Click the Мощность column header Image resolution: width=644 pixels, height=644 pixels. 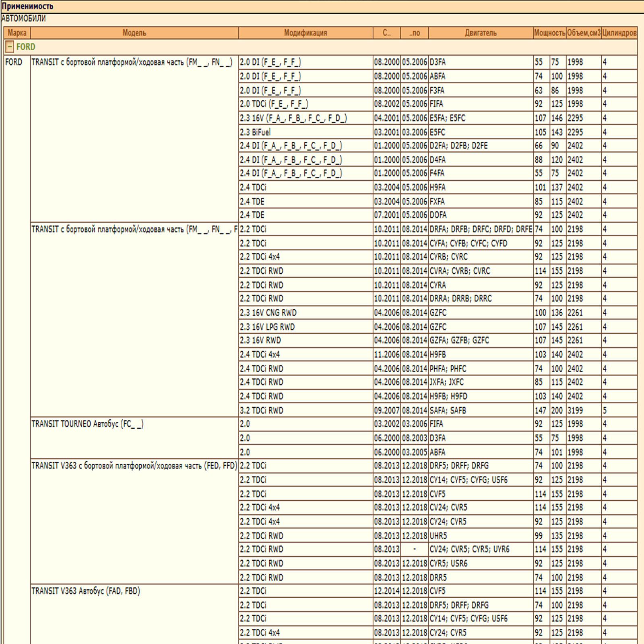coord(549,33)
